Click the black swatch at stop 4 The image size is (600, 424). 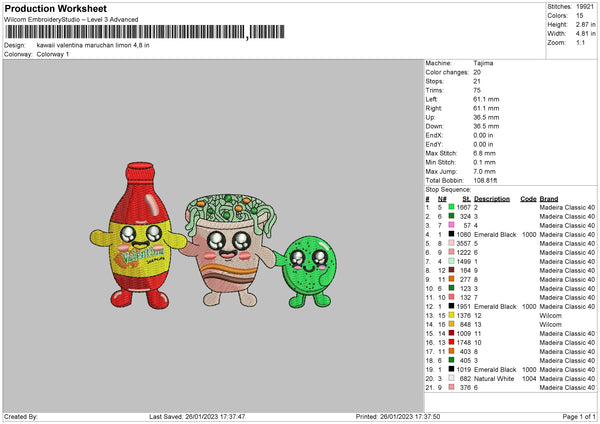point(452,234)
